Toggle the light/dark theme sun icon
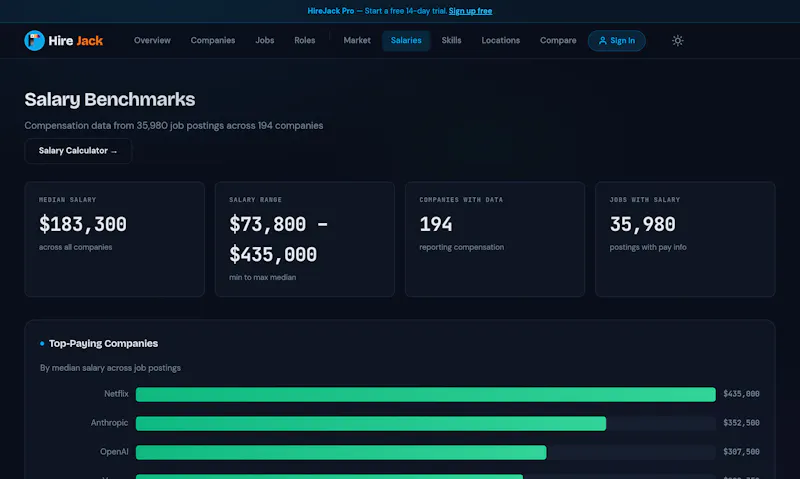Image resolution: width=800 pixels, height=479 pixels. pos(678,40)
